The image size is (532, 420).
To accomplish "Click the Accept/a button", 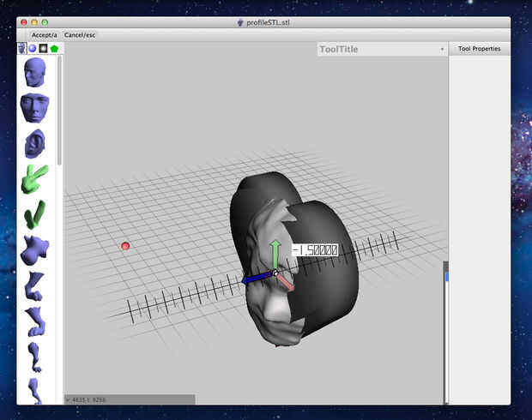I will 44,35.
